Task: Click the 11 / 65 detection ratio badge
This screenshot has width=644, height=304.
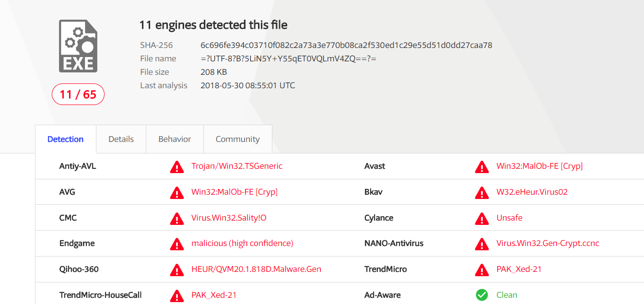Action: pyautogui.click(x=78, y=94)
